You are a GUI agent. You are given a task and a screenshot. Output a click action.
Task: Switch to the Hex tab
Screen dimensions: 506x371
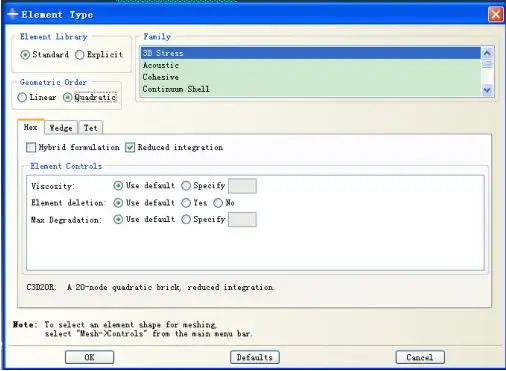click(x=31, y=127)
